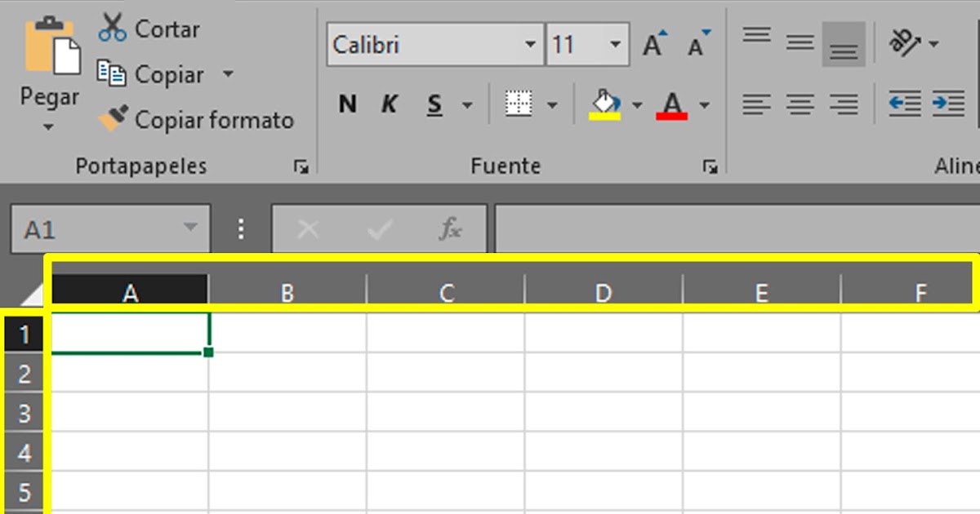
Task: Open the Calibri font dropdown
Action: click(531, 44)
